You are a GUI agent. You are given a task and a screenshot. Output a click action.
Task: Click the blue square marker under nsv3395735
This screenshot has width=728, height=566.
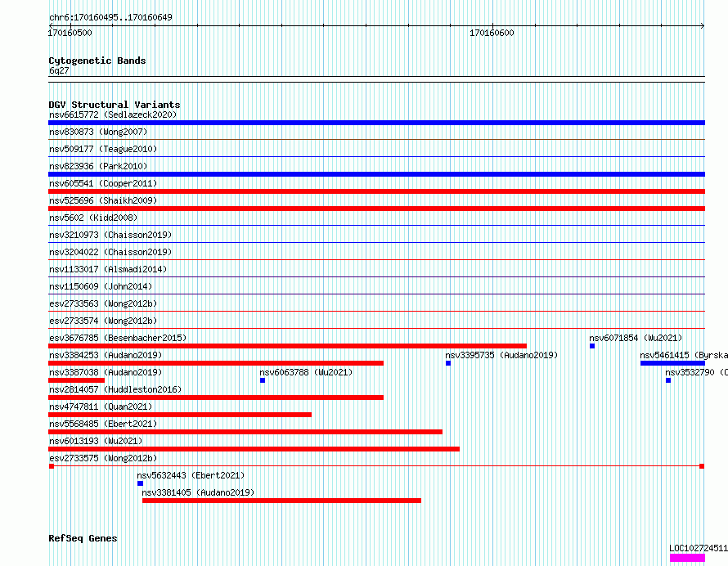point(448,363)
